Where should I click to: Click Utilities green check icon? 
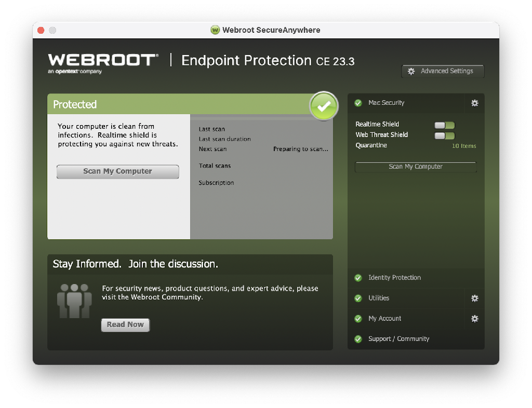click(x=358, y=298)
